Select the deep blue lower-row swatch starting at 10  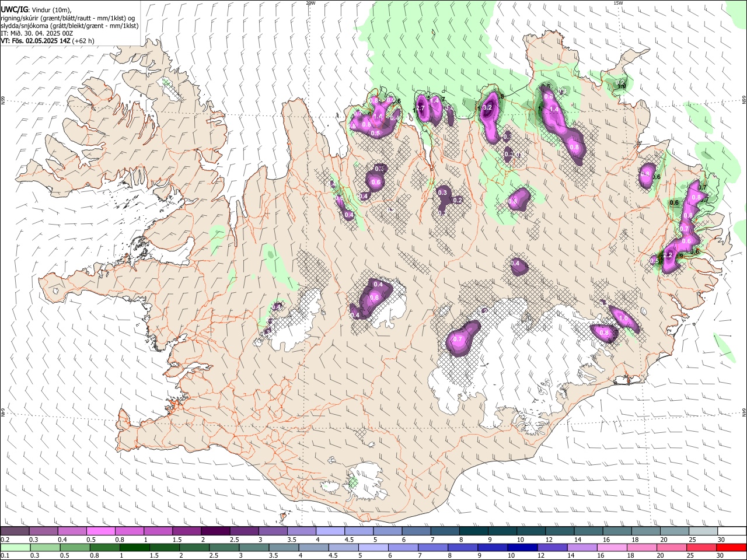pyautogui.click(x=522, y=547)
